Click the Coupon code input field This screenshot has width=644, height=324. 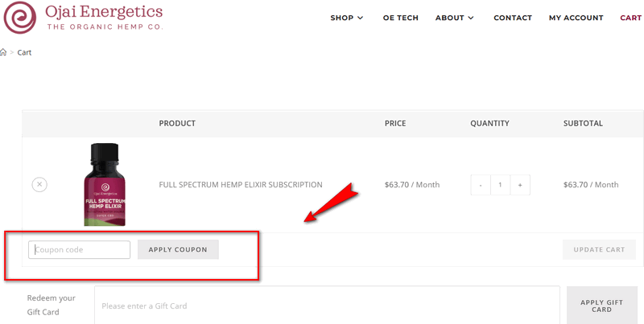coord(80,250)
